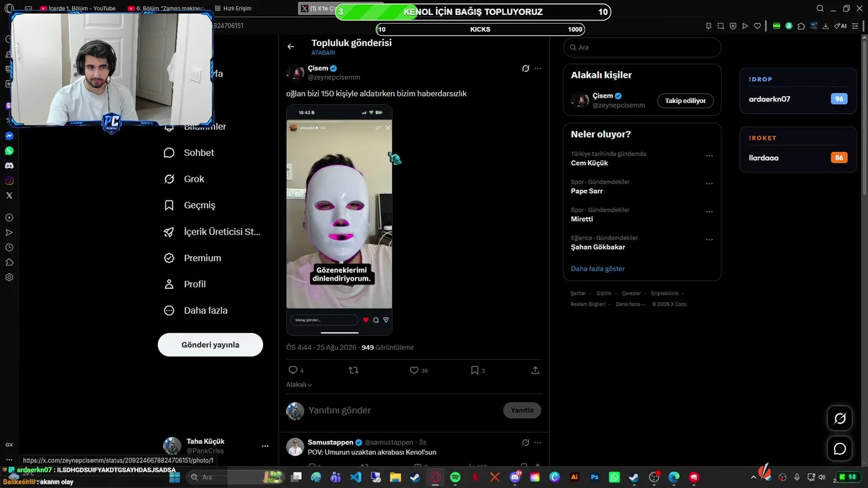Open extensions cube in the browser sidebar
The image size is (868, 488).
tap(9, 262)
